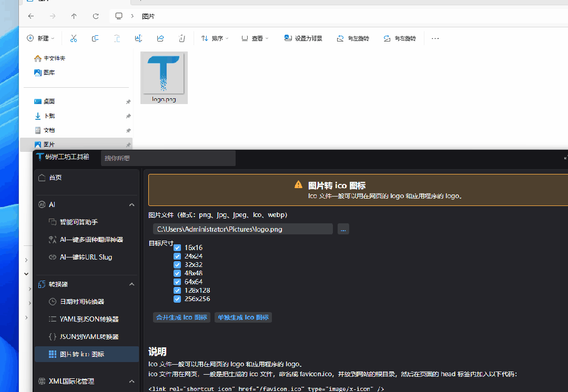
Task: Click the 转换器 section icon in sidebar
Action: 42,284
